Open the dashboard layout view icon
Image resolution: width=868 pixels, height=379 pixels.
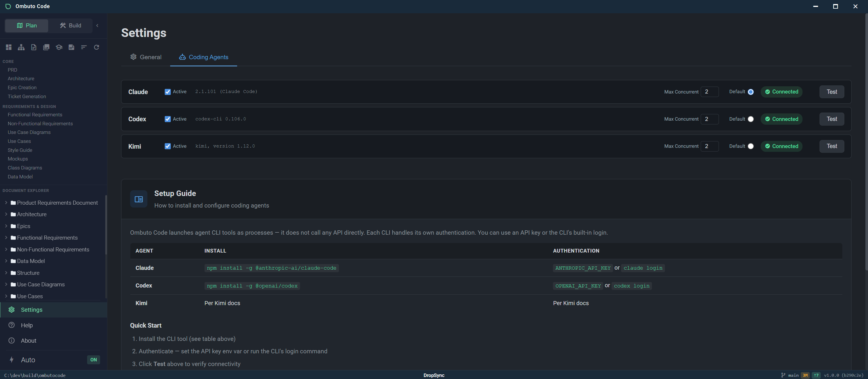coord(8,47)
